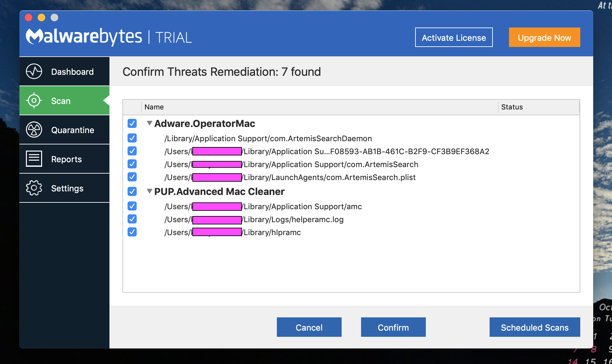
Task: Open the Settings section
Action: tap(64, 188)
